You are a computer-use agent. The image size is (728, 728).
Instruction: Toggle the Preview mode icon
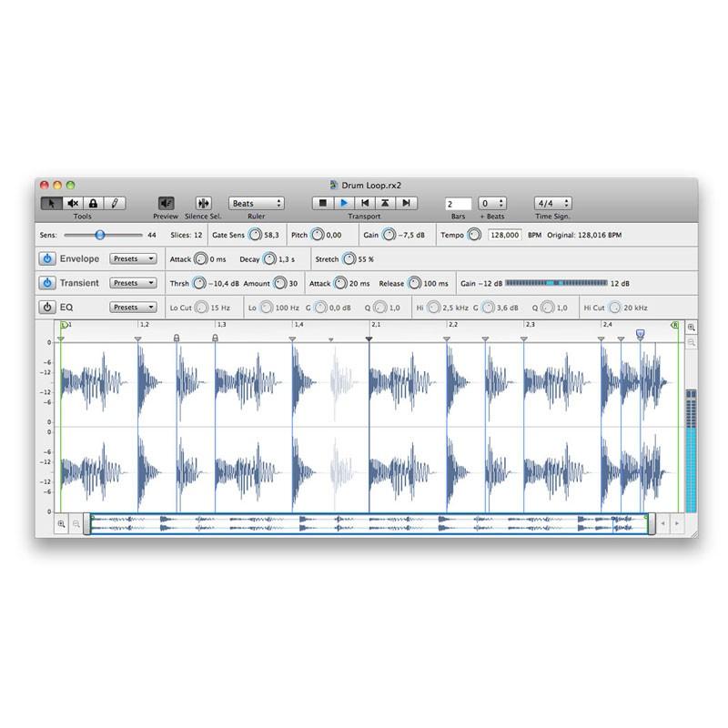click(x=167, y=202)
